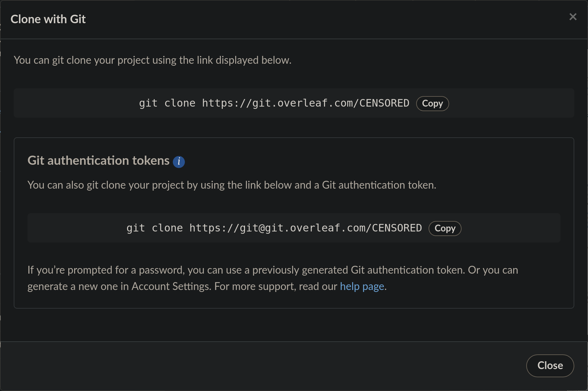This screenshot has height=391, width=588.
Task: Open the Git authentication tokens info icon
Action: pos(179,161)
